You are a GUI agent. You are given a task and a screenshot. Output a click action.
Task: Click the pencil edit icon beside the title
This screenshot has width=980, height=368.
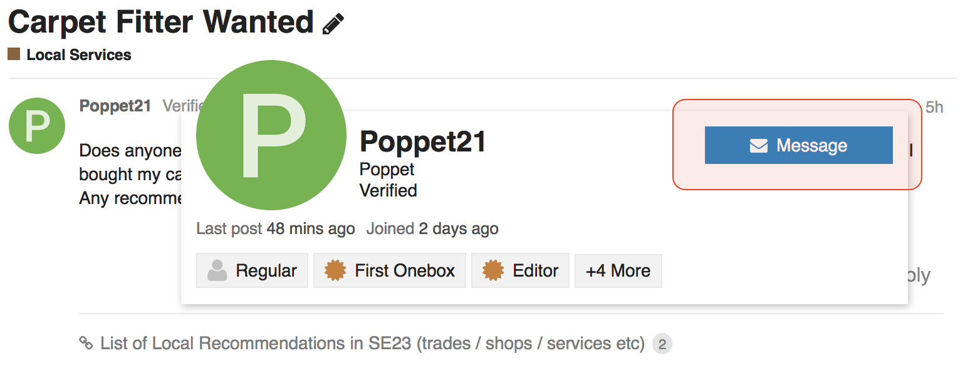tap(333, 24)
